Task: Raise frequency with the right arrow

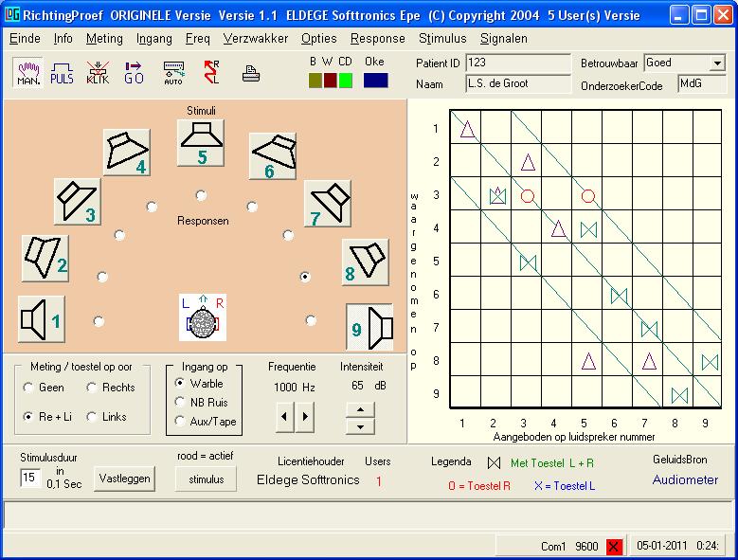Action: (x=305, y=416)
